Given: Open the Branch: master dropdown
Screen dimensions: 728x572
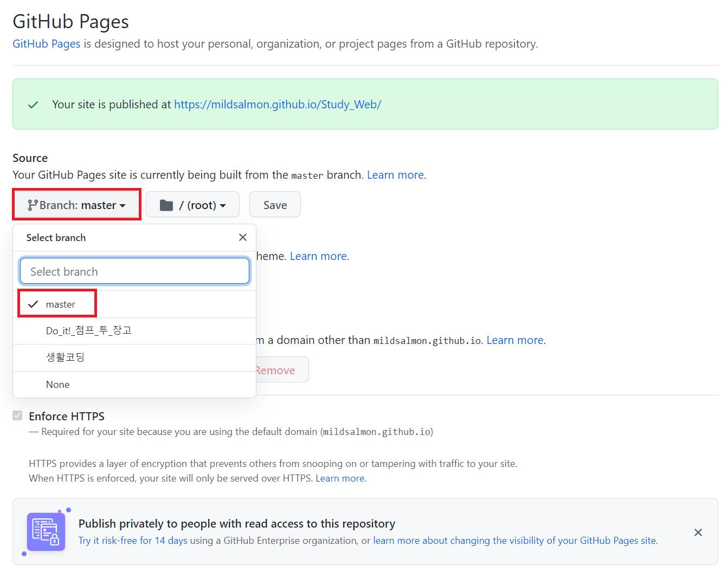Looking at the screenshot, I should [x=77, y=205].
